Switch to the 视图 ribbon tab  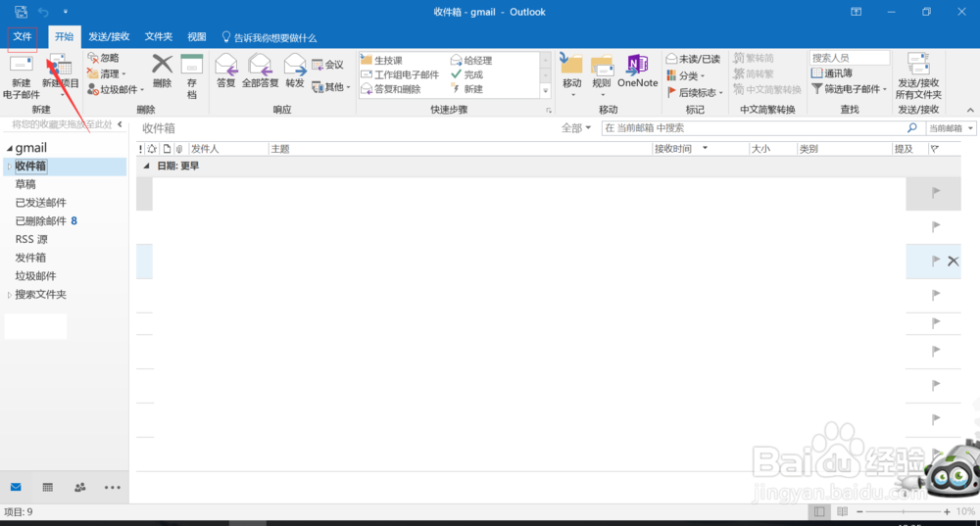pos(196,37)
